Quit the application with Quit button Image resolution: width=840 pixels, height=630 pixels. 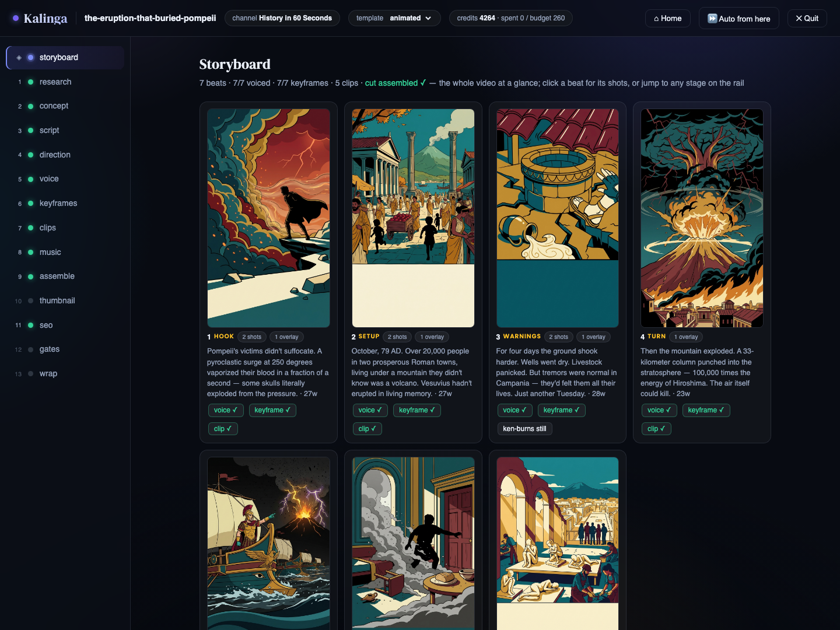point(807,18)
